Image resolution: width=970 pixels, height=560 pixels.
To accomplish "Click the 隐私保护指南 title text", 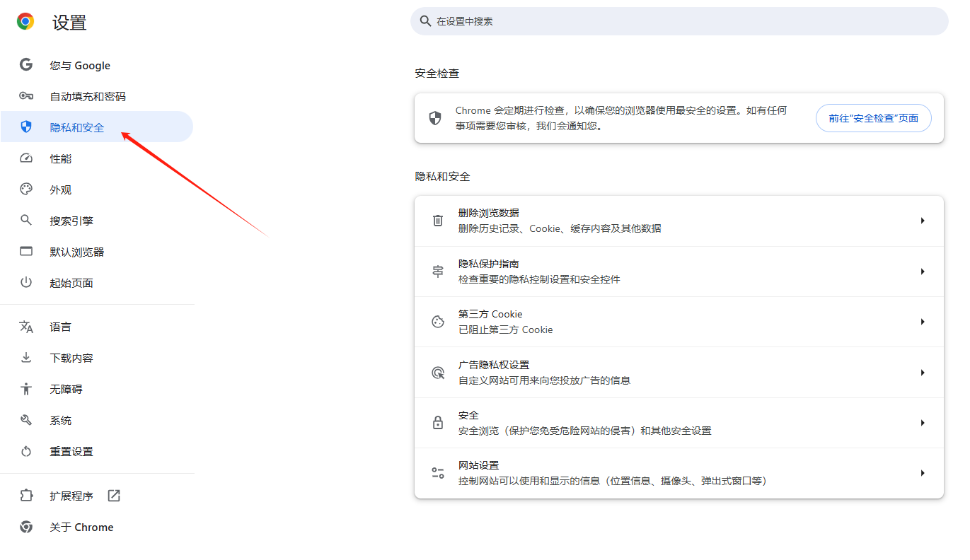I will click(x=489, y=264).
